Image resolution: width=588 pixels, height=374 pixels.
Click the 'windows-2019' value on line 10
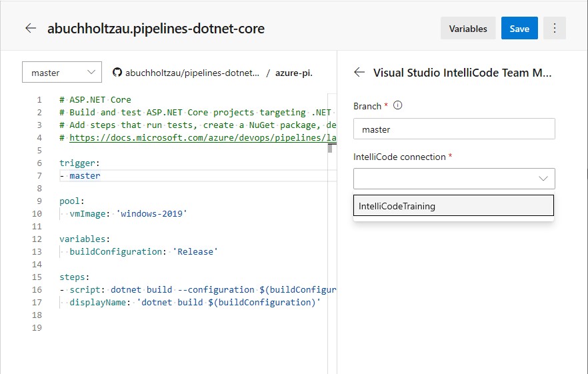(151, 214)
